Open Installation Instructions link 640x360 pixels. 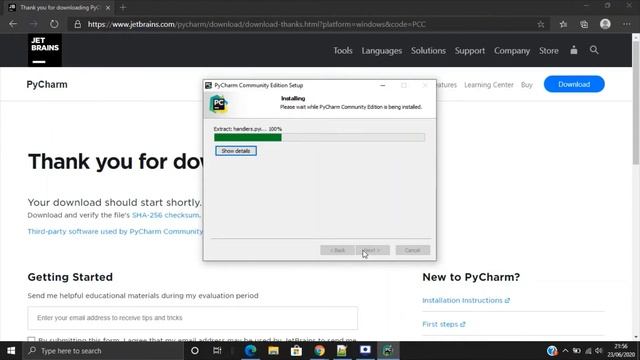coord(466,300)
